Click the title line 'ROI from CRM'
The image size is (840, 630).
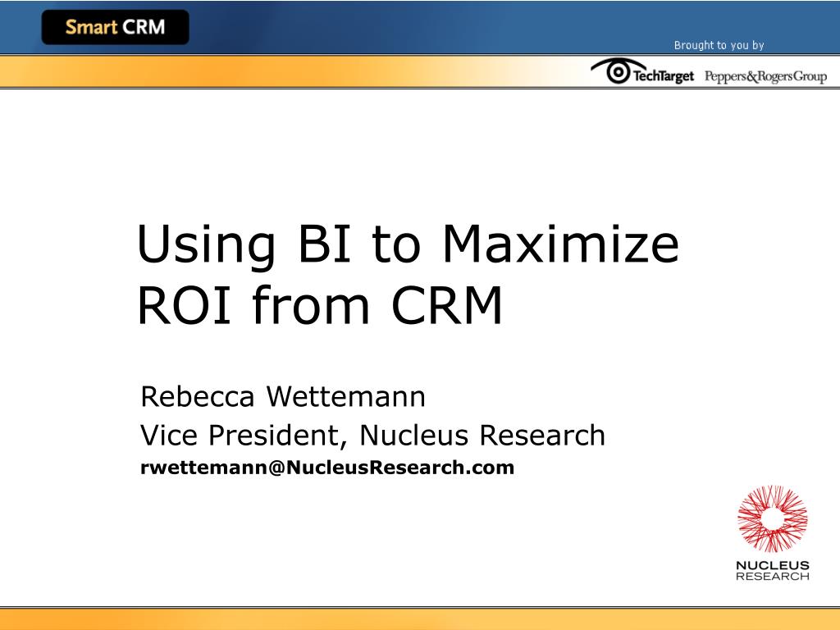click(320, 305)
